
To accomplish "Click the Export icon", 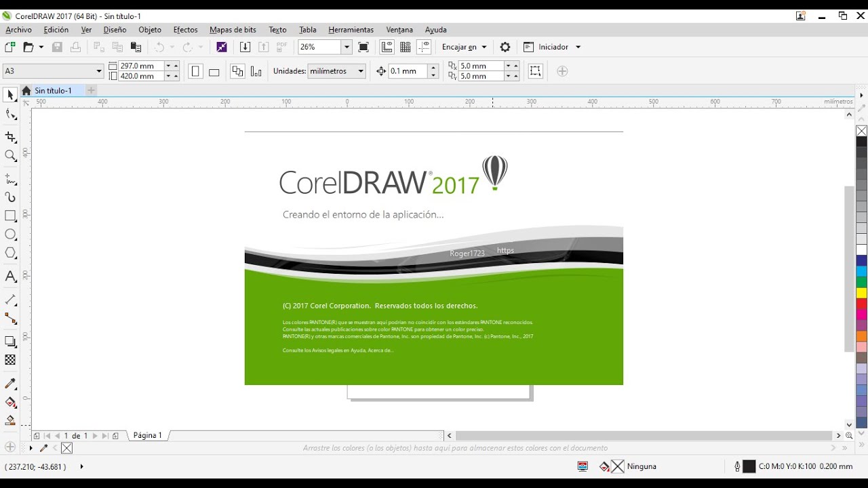I will pyautogui.click(x=264, y=47).
